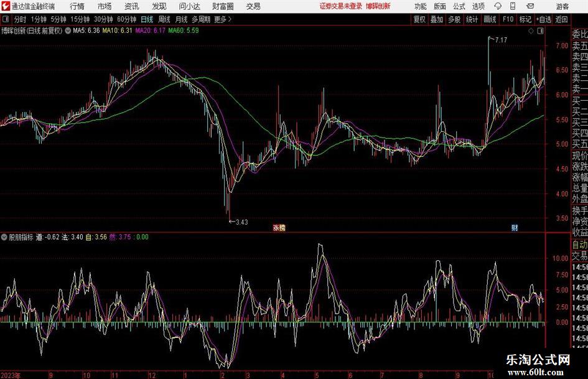Open the 功能 menu
Screen dimensions: 588x379
point(421,6)
